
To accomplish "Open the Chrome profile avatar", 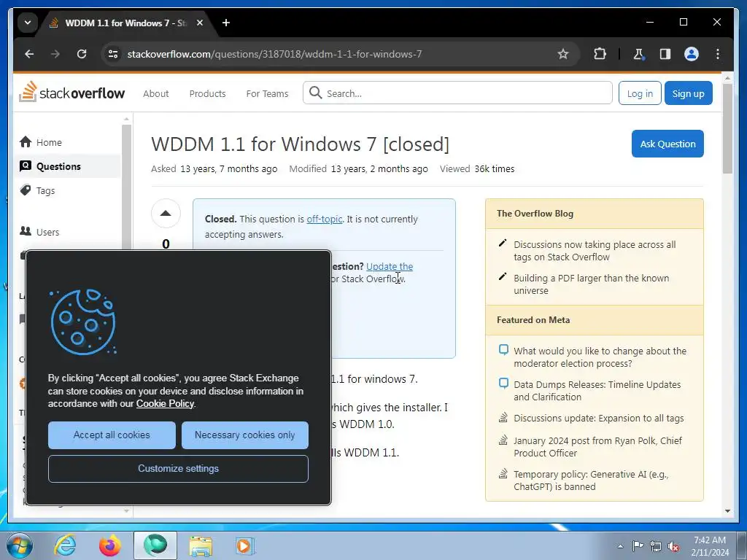I will [692, 54].
